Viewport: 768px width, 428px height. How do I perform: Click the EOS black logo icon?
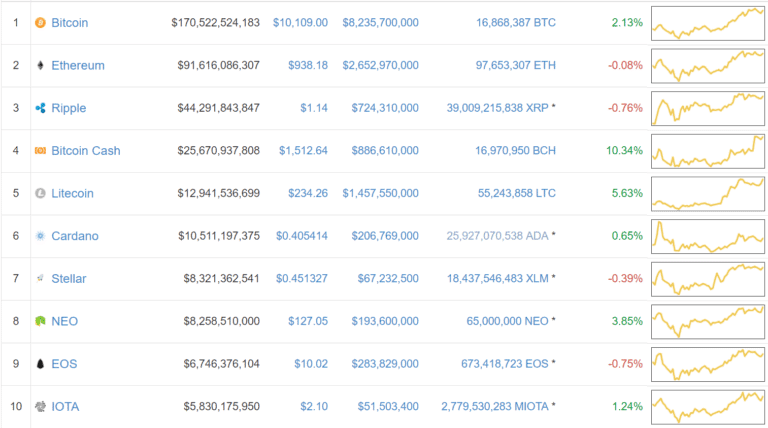click(40, 364)
